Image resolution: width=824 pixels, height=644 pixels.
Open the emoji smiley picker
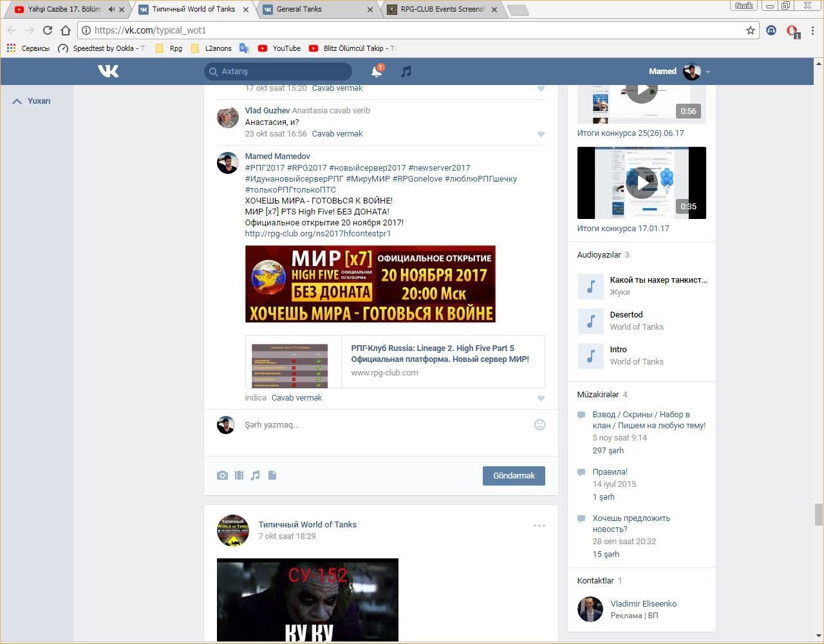[539, 424]
